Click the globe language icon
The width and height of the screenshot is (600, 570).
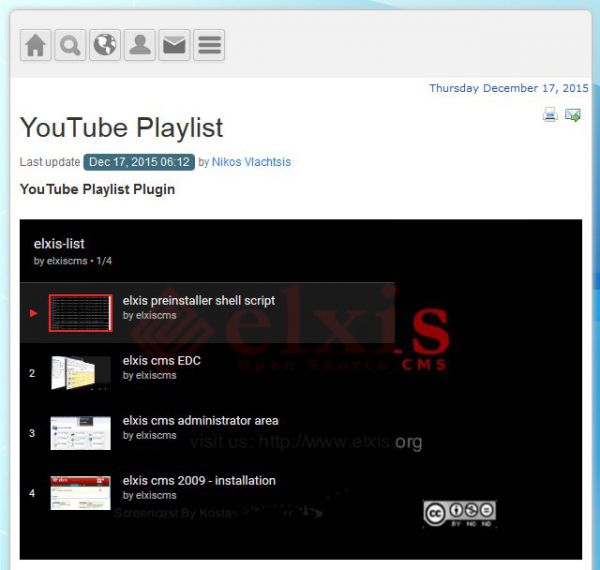[105, 45]
